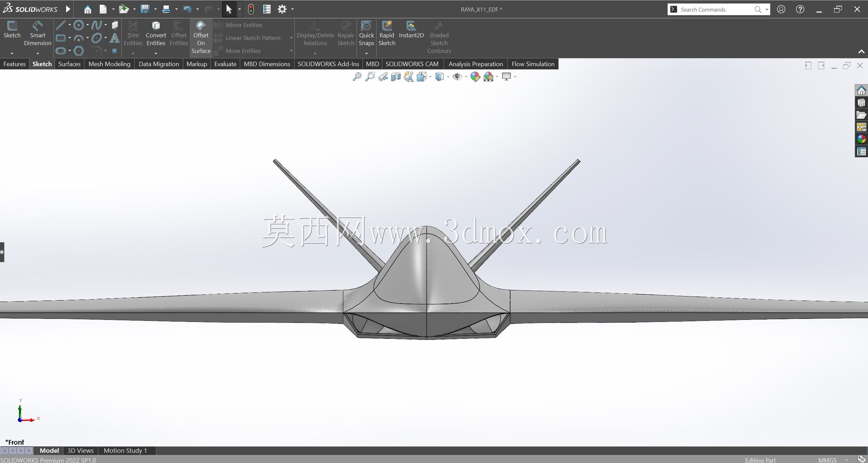The image size is (868, 463).
Task: Toggle Quick Snaps button
Action: 366,34
